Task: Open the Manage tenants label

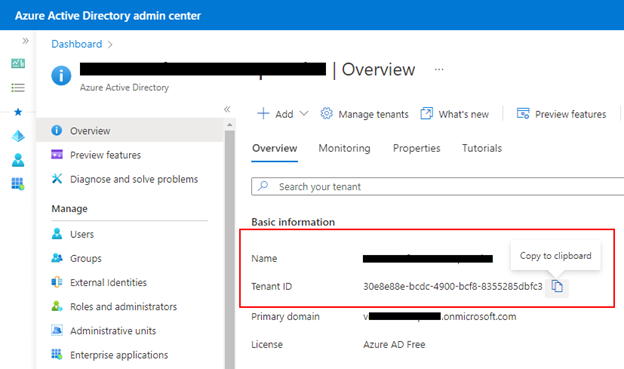Action: [373, 114]
